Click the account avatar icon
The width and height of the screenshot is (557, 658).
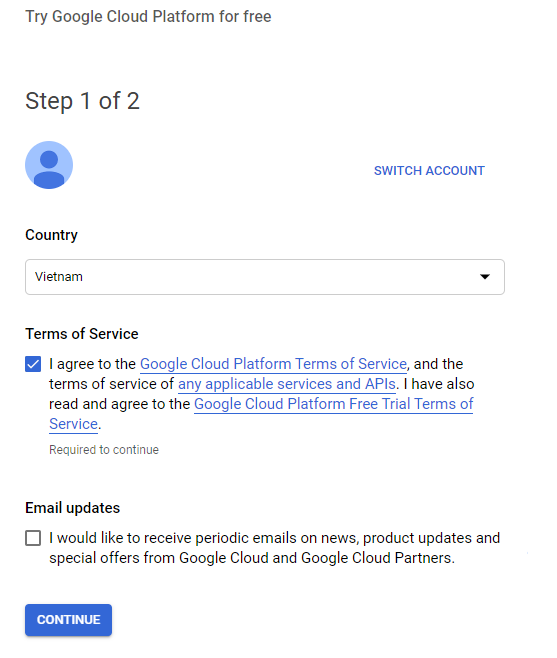click(49, 165)
